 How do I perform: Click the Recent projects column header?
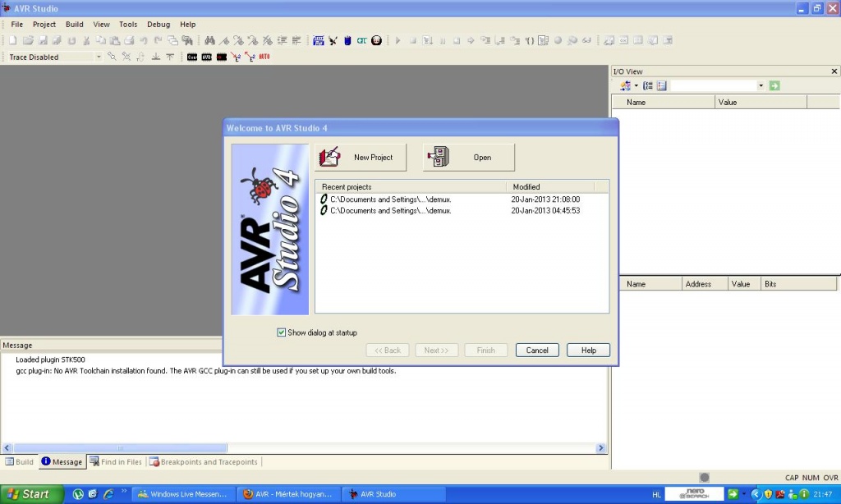pyautogui.click(x=411, y=186)
